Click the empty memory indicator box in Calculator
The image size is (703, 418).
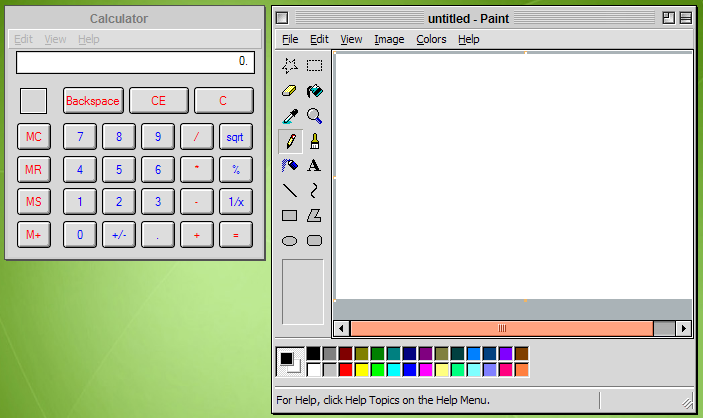(x=34, y=101)
